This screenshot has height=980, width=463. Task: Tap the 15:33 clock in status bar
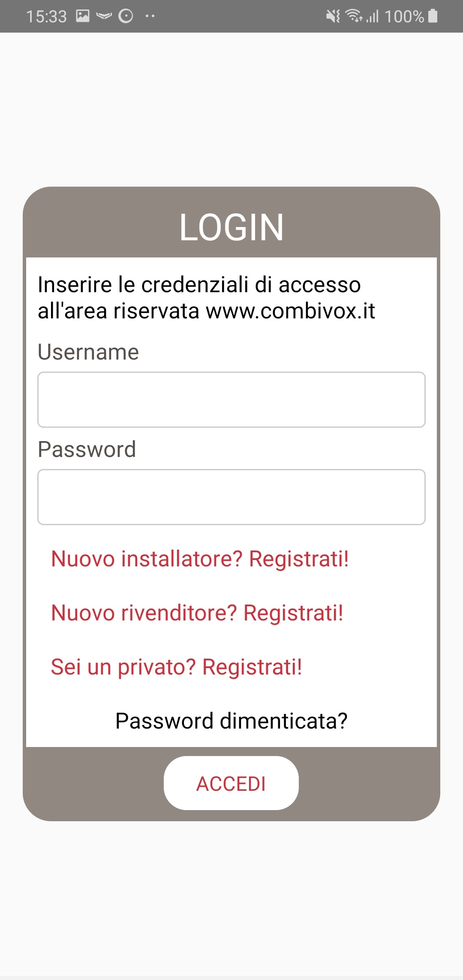pyautogui.click(x=46, y=17)
